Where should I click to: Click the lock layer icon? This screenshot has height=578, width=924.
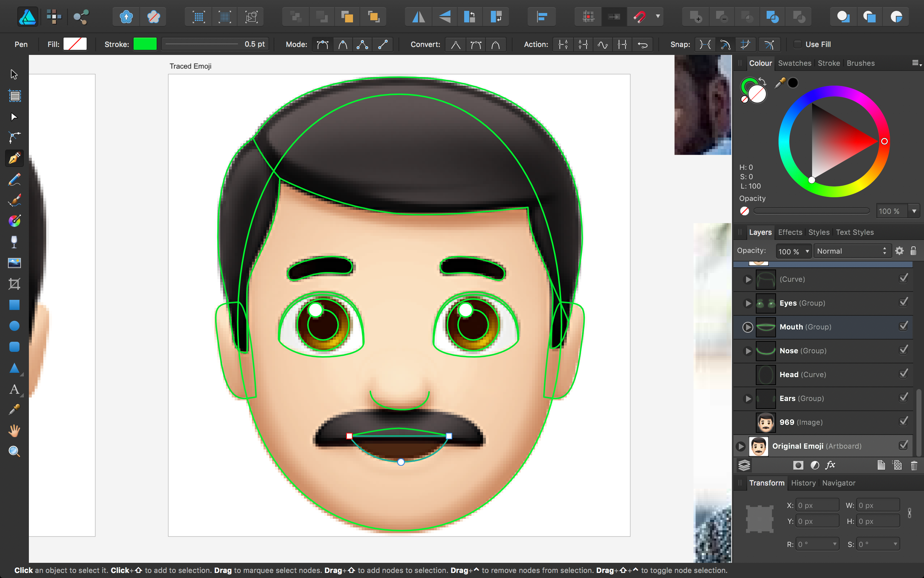913,251
